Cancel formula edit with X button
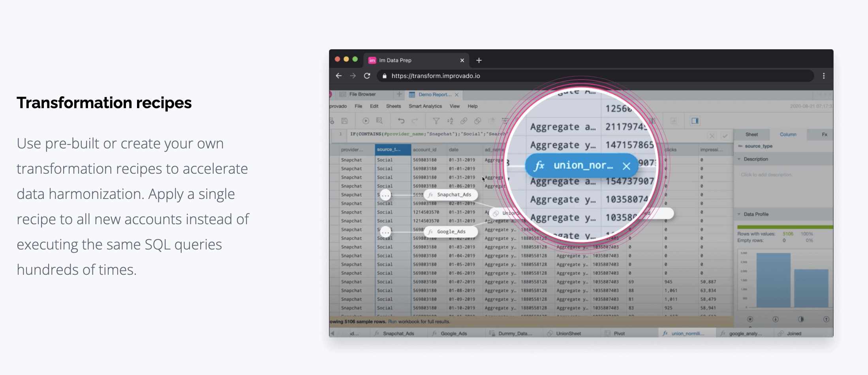868x375 pixels. tap(712, 136)
